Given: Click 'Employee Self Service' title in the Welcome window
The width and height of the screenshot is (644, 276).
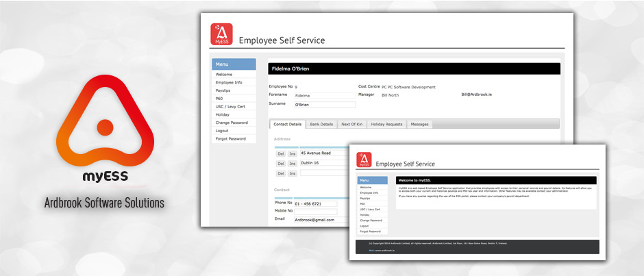Looking at the screenshot, I should tap(405, 164).
